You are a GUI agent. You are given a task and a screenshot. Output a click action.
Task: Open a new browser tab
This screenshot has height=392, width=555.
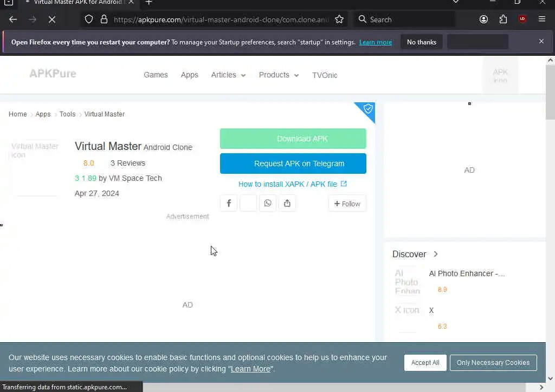[x=149, y=3]
